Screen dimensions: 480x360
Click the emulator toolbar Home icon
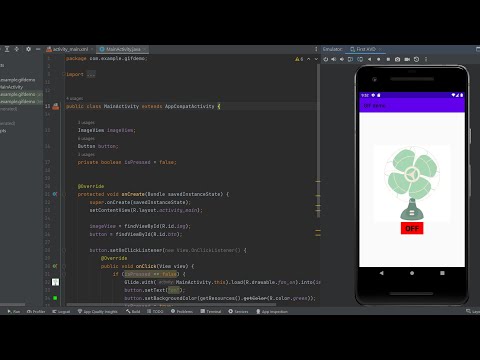click(379, 59)
